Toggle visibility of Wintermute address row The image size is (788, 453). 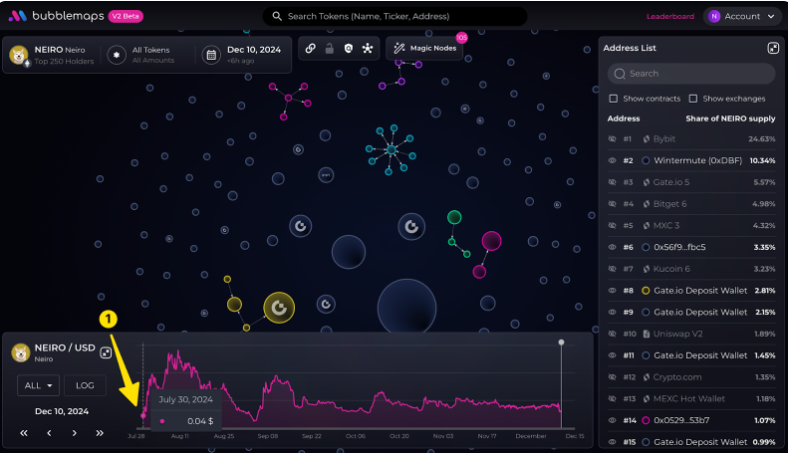612,160
